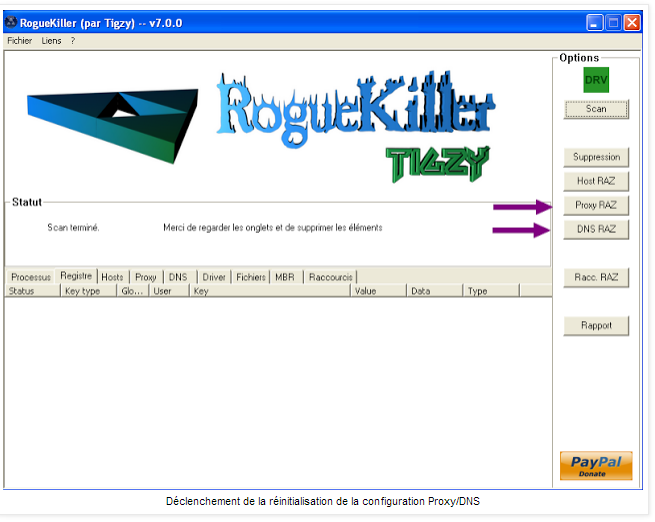The width and height of the screenshot is (655, 522).
Task: Switch to the Hosts tab
Action: point(113,277)
